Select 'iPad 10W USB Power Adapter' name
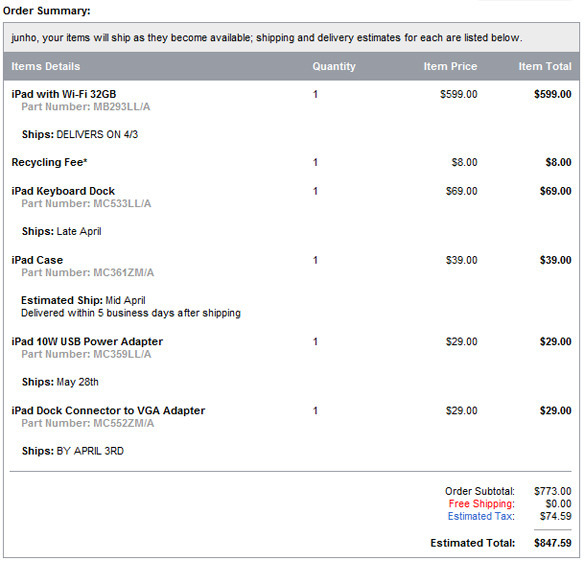The width and height of the screenshot is (584, 561). 87,342
